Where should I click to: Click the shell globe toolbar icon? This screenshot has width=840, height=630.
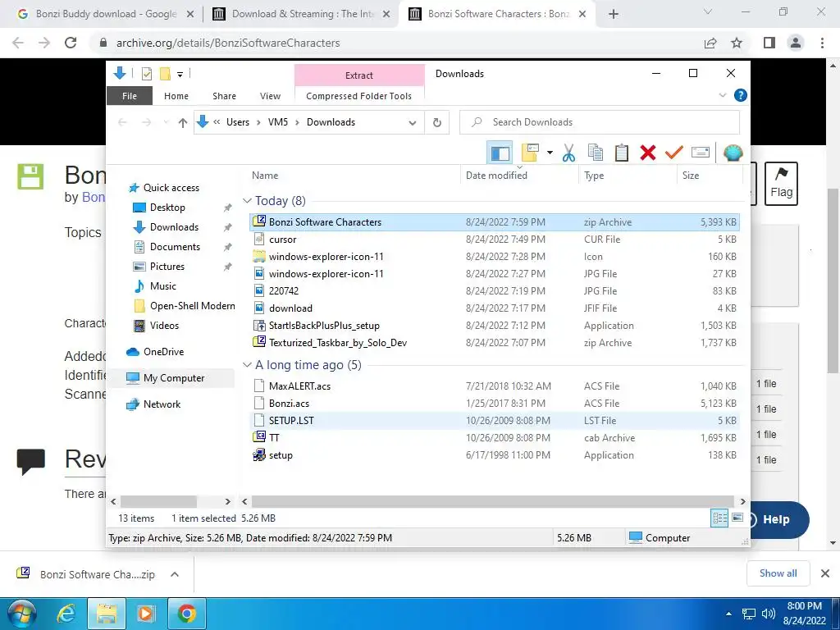click(x=733, y=153)
